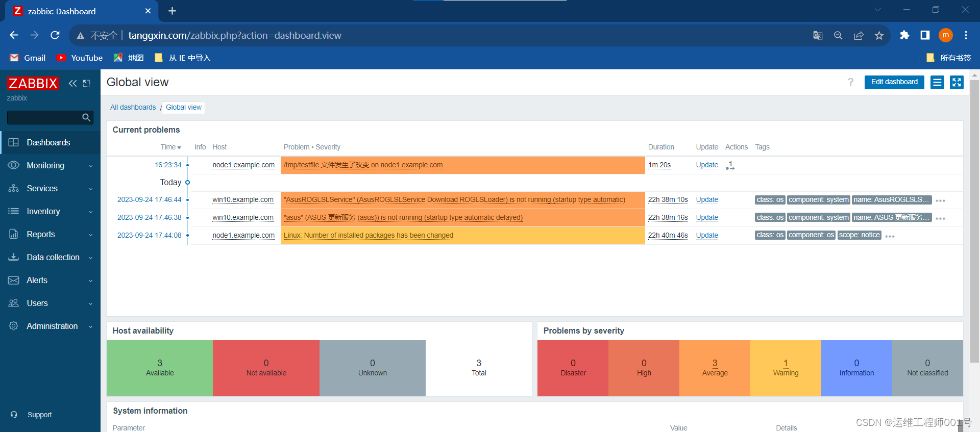Show more tags for ASUS 更新服务 row
980x432 pixels.
(x=941, y=218)
